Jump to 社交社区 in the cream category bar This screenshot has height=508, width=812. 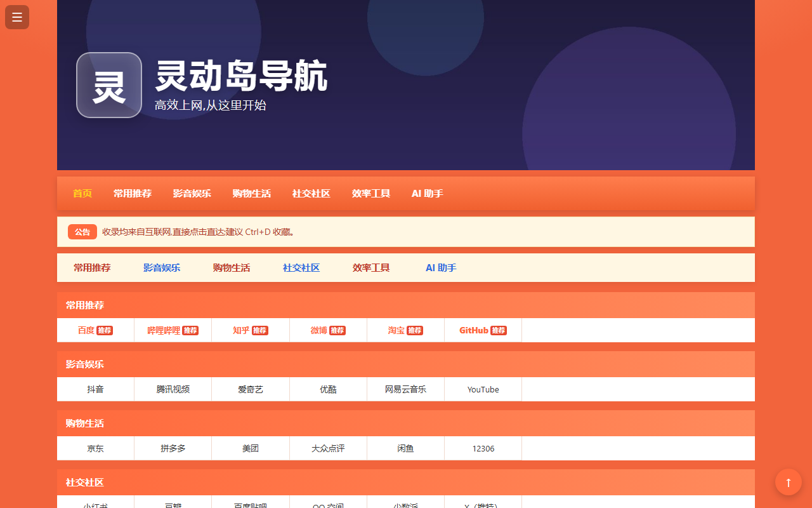[301, 268]
